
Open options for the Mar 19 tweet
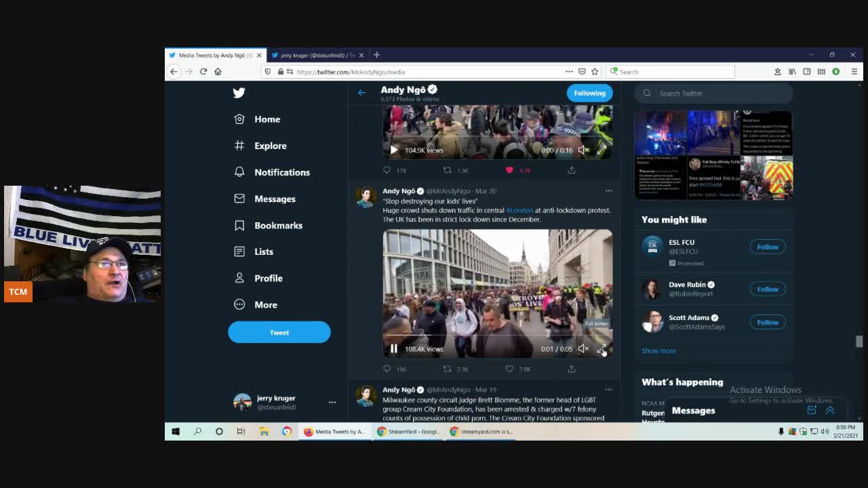pyautogui.click(x=608, y=390)
